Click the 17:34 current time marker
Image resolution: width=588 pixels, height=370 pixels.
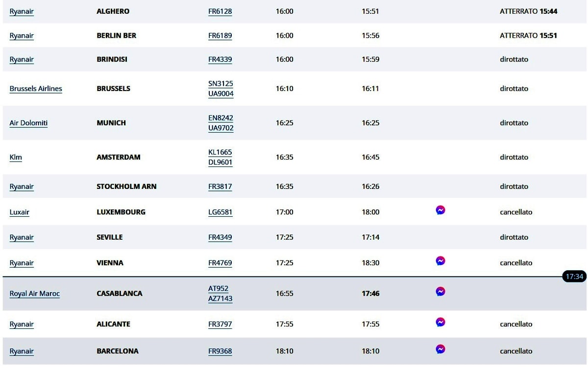click(x=574, y=277)
